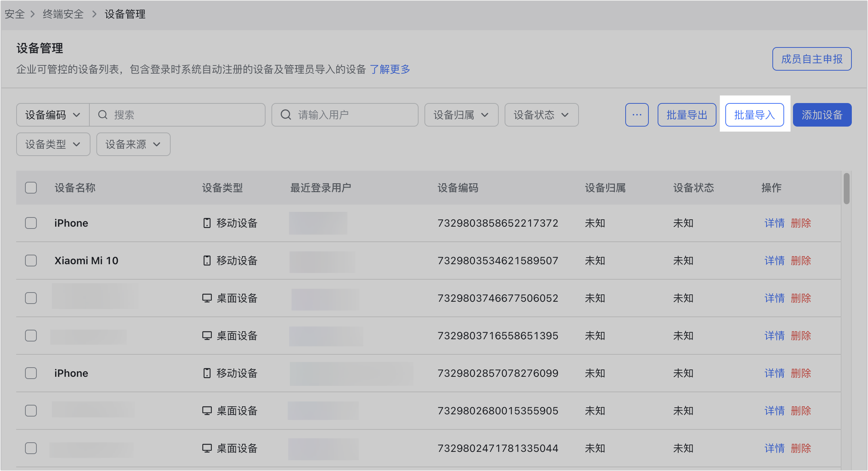Viewport: 868px width, 471px height.
Task: Open the 设备状态 filter dropdown
Action: (541, 115)
